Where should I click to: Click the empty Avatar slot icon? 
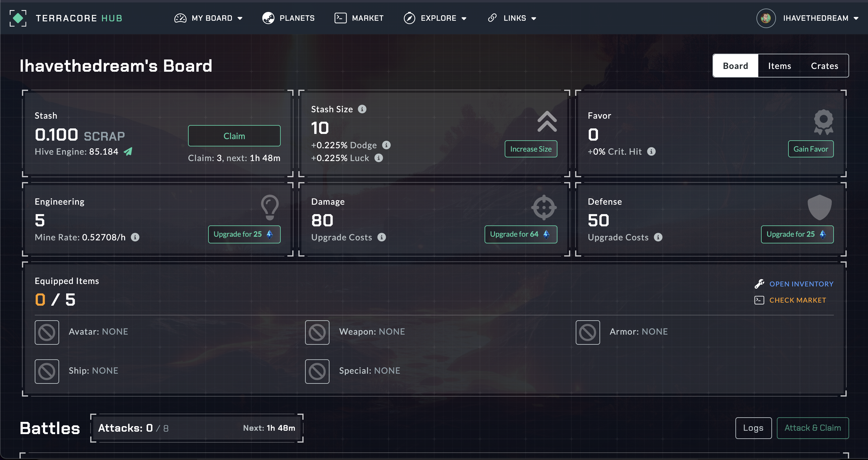click(47, 332)
